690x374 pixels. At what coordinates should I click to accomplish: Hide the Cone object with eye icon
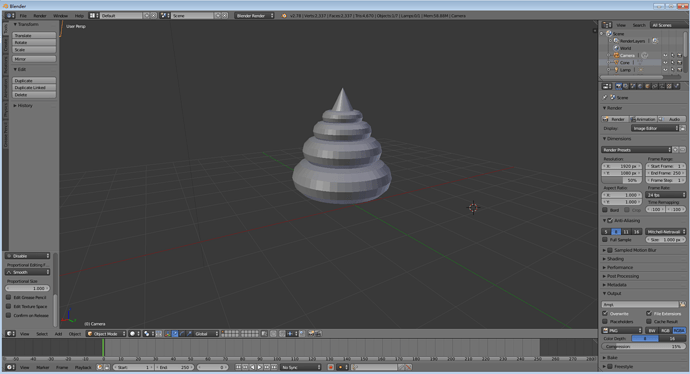[x=665, y=62]
